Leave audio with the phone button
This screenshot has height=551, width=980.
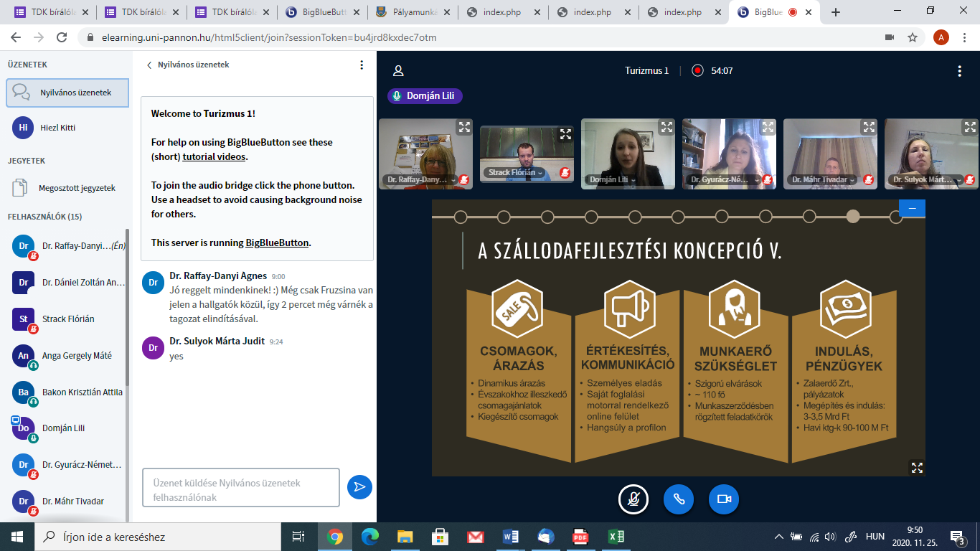click(678, 499)
